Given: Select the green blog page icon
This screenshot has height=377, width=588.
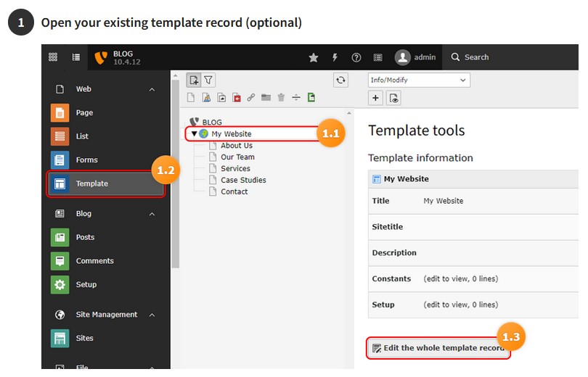Looking at the screenshot, I should pos(311,97).
